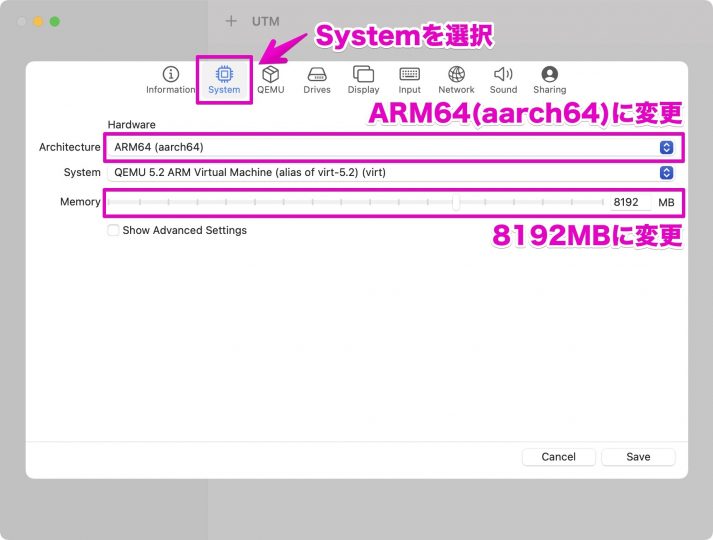
Task: Click the memory field showing 8192
Action: (x=631, y=202)
